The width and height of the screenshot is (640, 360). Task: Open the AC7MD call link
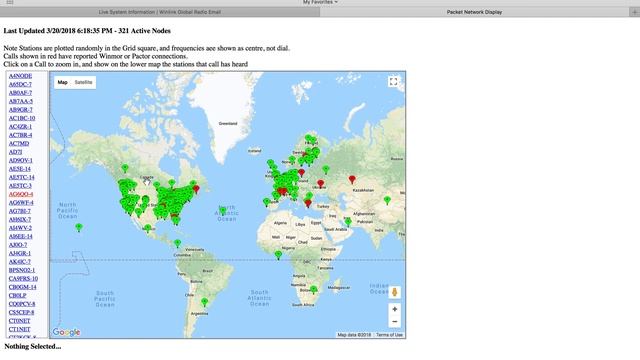[x=19, y=144]
